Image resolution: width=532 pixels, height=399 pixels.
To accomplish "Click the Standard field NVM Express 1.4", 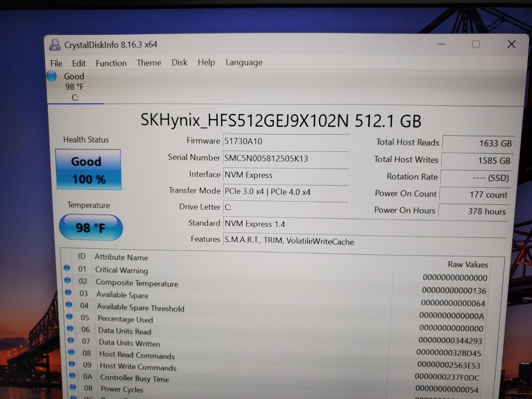I will [x=365, y=225].
